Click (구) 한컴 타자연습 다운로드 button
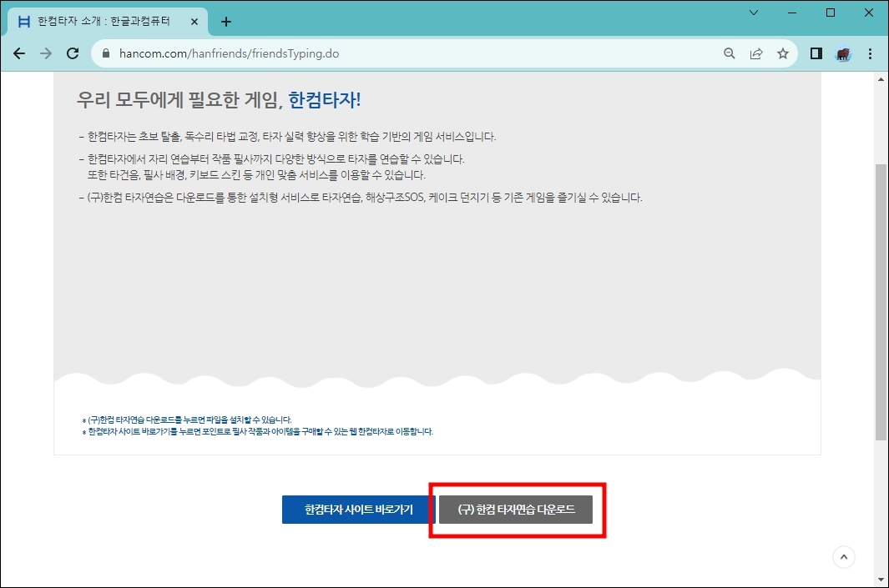Image resolution: width=889 pixels, height=588 pixels. pyautogui.click(x=516, y=510)
